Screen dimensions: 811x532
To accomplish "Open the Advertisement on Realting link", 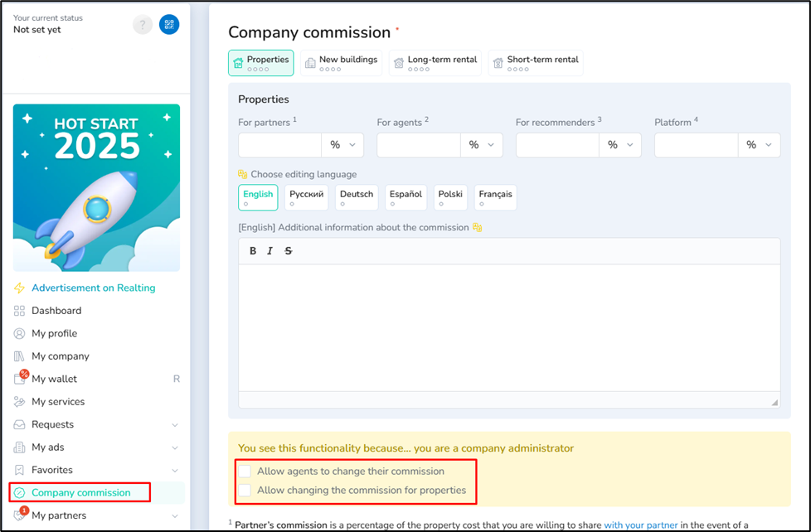I will (x=93, y=288).
